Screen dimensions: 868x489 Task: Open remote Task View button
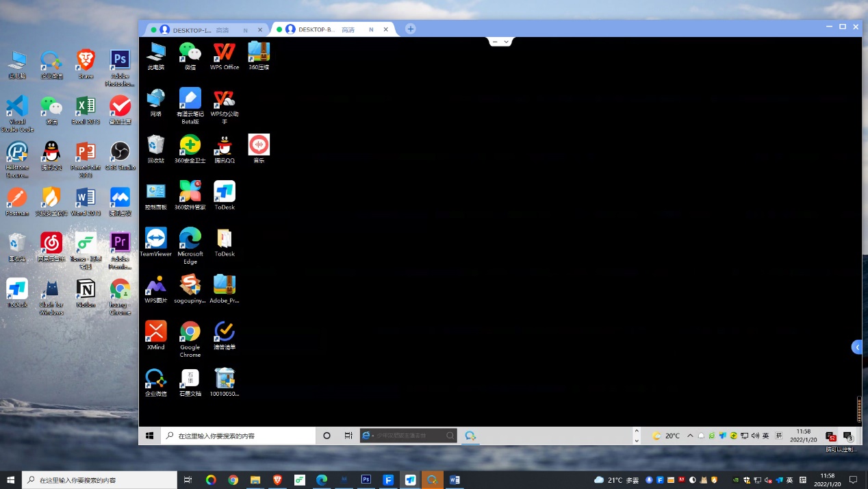348,436
